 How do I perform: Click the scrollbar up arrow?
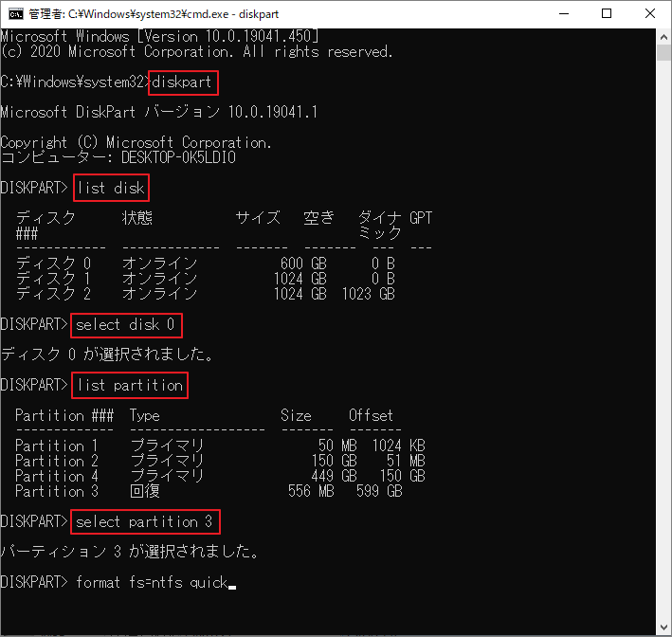[663, 37]
